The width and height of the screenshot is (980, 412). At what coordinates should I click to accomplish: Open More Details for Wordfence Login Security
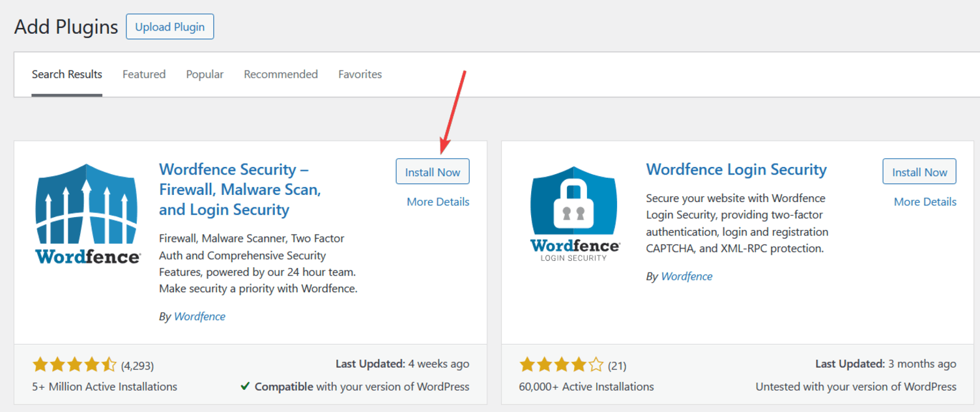click(924, 201)
